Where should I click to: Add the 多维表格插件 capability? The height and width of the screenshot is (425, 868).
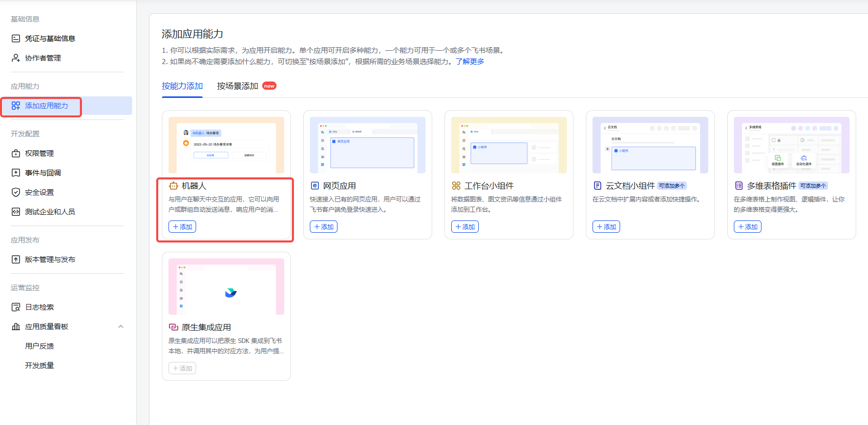click(748, 227)
